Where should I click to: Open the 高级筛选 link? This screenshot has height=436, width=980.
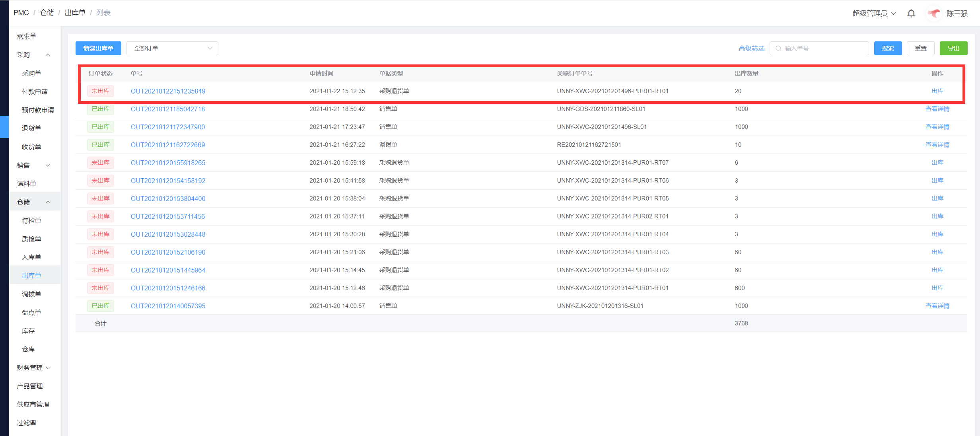(751, 49)
